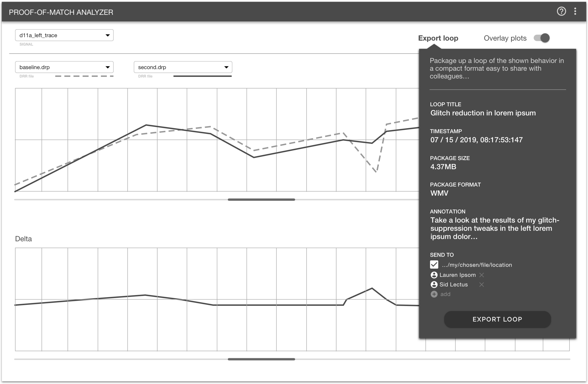Open the help question mark icon
The width and height of the screenshot is (588, 384).
point(561,11)
